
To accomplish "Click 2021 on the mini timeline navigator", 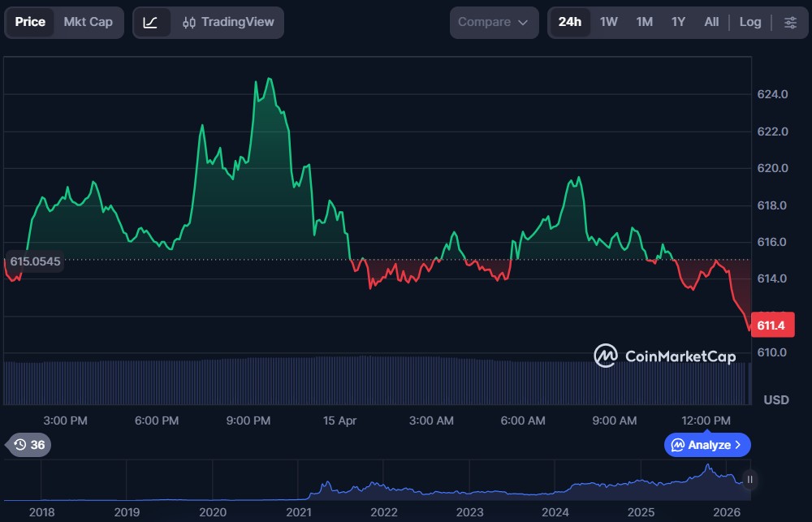I will pos(299,512).
